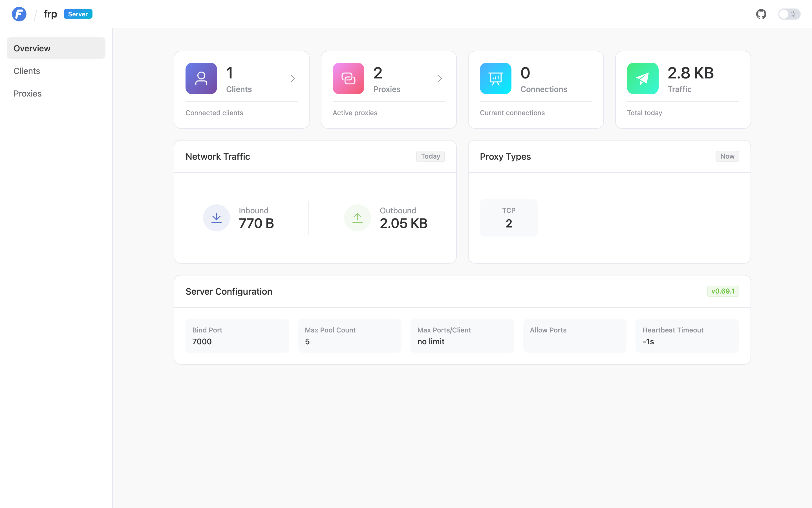
Task: Click the 'Proxy Types' heading
Action: [x=505, y=157]
